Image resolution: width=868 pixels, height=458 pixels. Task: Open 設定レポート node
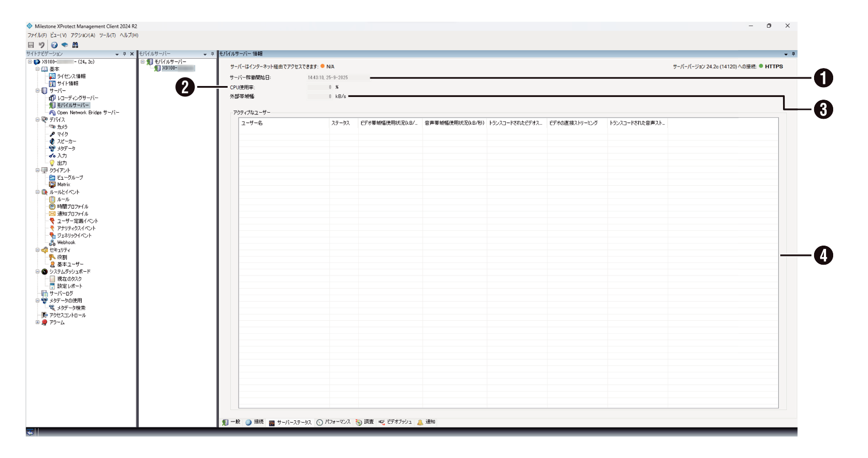point(70,286)
